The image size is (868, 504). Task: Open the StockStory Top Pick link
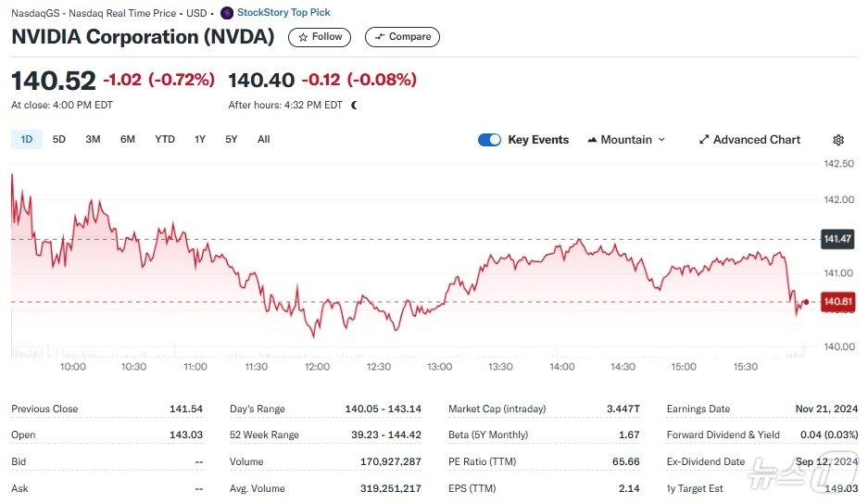coord(283,13)
